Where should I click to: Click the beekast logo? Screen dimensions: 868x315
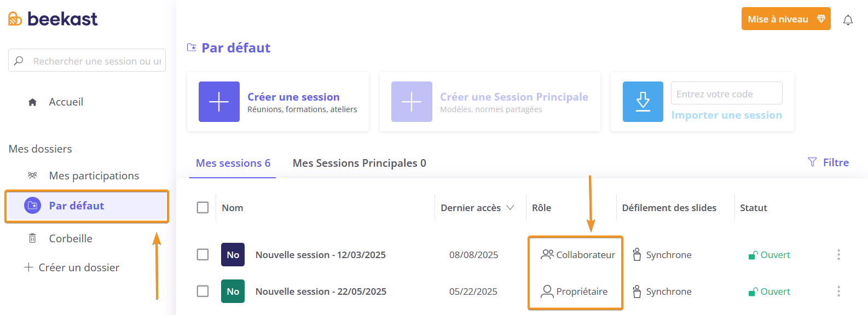point(53,19)
